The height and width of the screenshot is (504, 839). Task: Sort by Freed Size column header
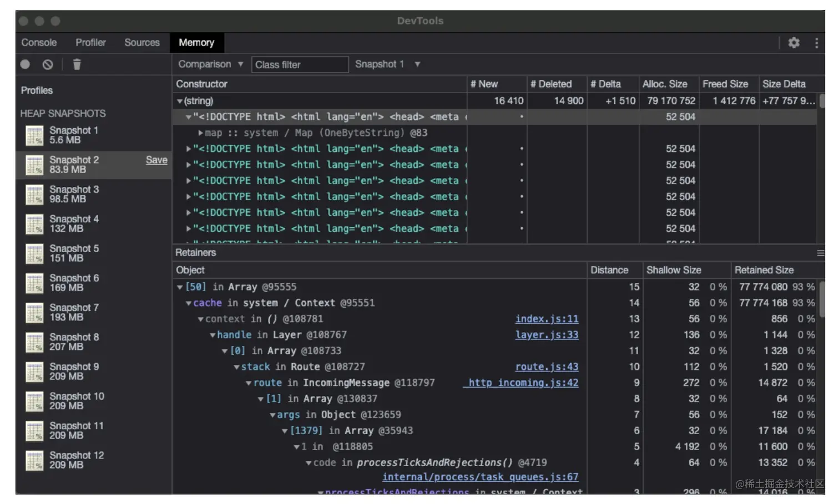point(729,84)
